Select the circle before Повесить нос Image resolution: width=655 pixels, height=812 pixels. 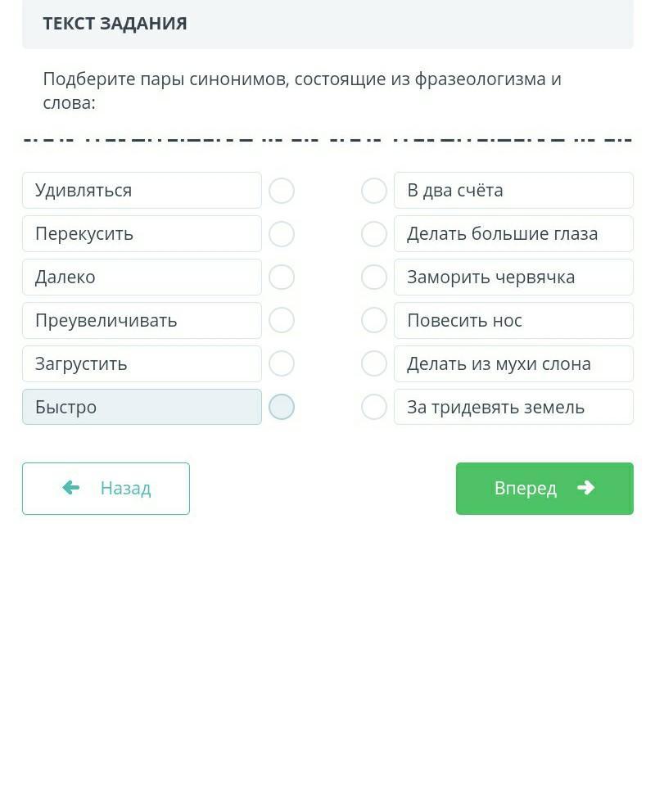pos(374,320)
